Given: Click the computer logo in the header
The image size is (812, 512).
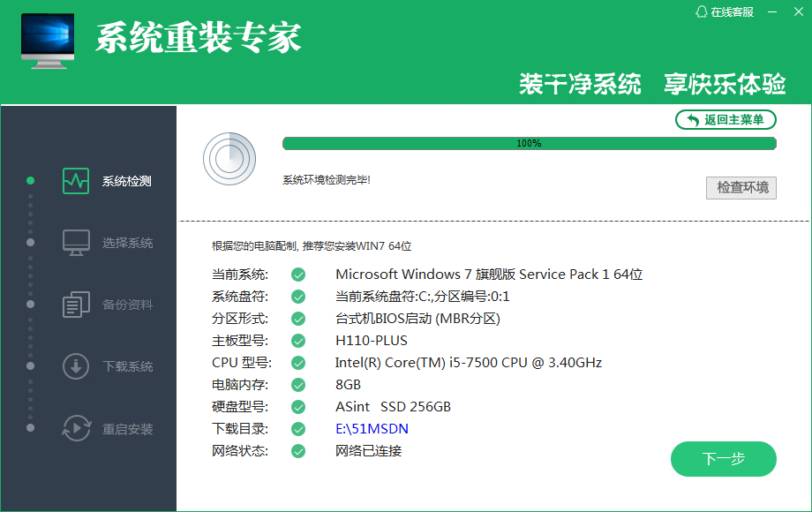Looking at the screenshot, I should (x=48, y=41).
